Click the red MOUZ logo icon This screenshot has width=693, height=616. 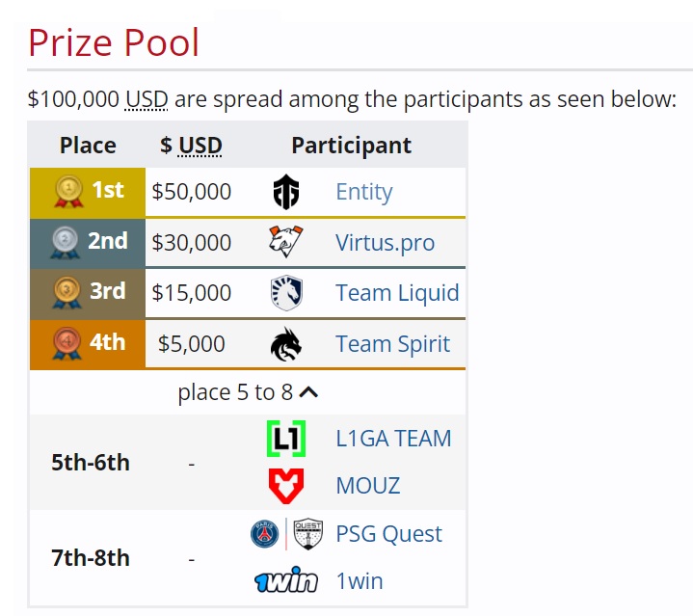click(x=286, y=485)
